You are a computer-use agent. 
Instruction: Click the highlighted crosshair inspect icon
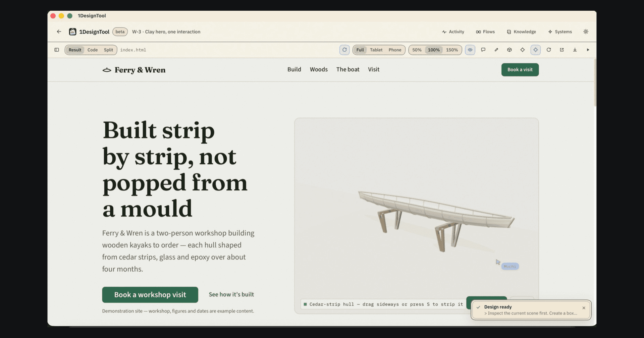(536, 50)
